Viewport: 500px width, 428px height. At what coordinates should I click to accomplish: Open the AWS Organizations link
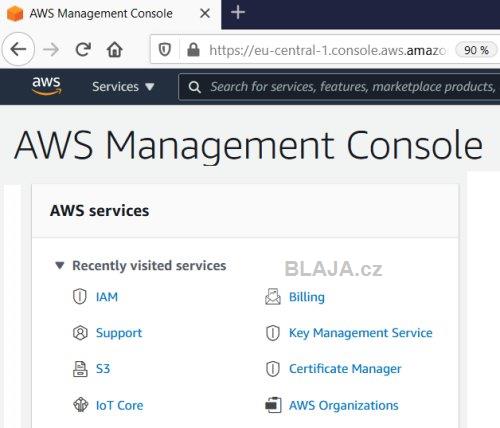(x=344, y=405)
